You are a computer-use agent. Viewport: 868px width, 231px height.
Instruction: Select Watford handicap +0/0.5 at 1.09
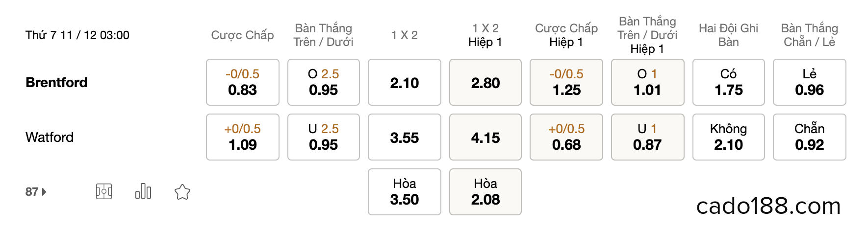point(243,137)
